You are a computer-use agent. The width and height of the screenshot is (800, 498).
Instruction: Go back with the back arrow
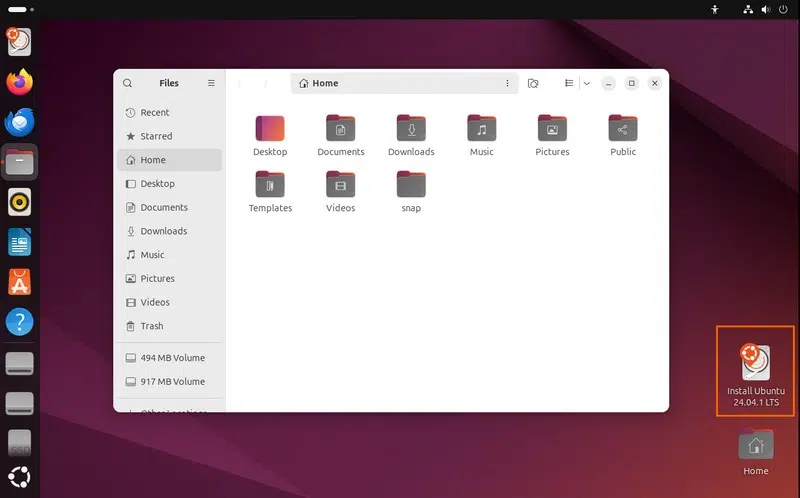[239, 83]
